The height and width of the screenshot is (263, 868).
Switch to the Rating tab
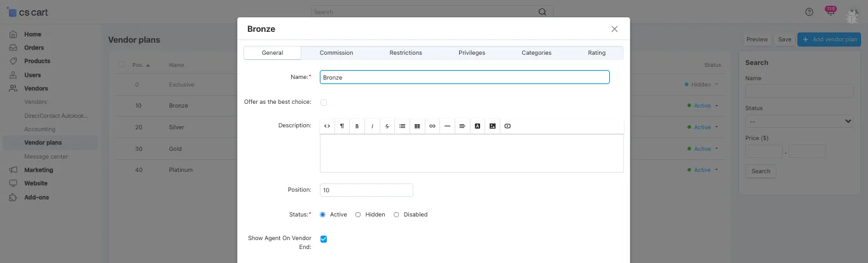coord(596,53)
